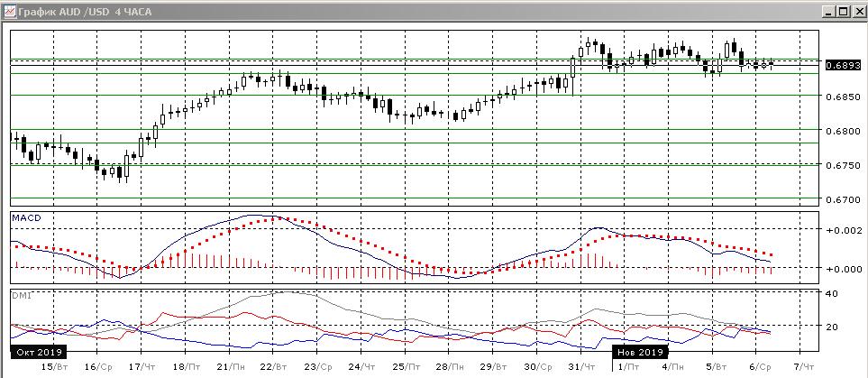Select the 5/Вт date label
This screenshot has width=868, height=378.
(x=716, y=367)
